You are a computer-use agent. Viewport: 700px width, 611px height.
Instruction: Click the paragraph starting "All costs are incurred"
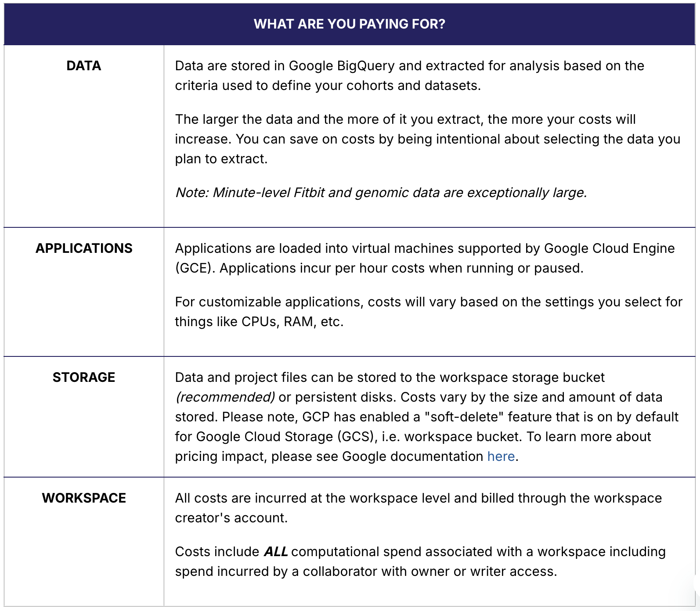pyautogui.click(x=418, y=508)
